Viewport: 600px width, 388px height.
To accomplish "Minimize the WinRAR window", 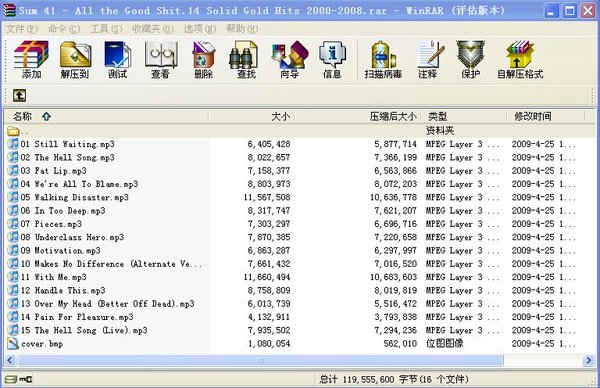I will (x=551, y=11).
